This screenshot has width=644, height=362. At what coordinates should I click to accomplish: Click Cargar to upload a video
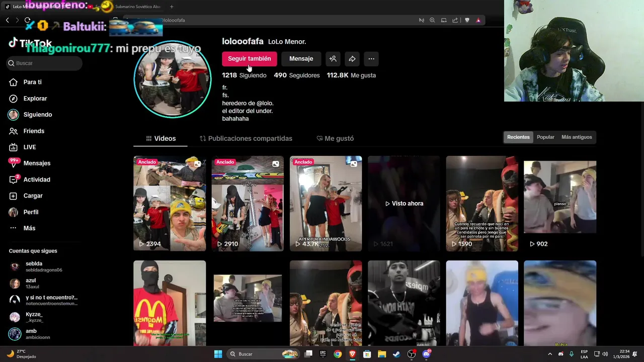pos(33,196)
